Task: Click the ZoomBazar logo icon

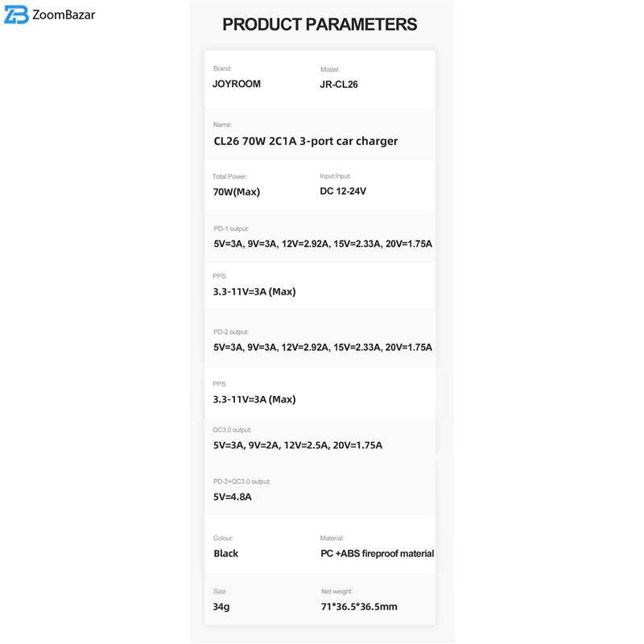Action: tap(16, 14)
